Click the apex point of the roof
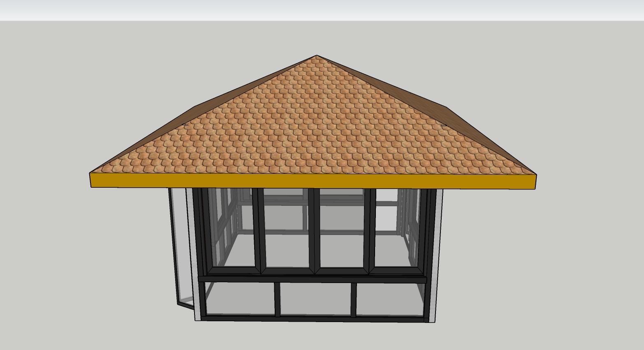This screenshot has width=644, height=350. (316, 55)
